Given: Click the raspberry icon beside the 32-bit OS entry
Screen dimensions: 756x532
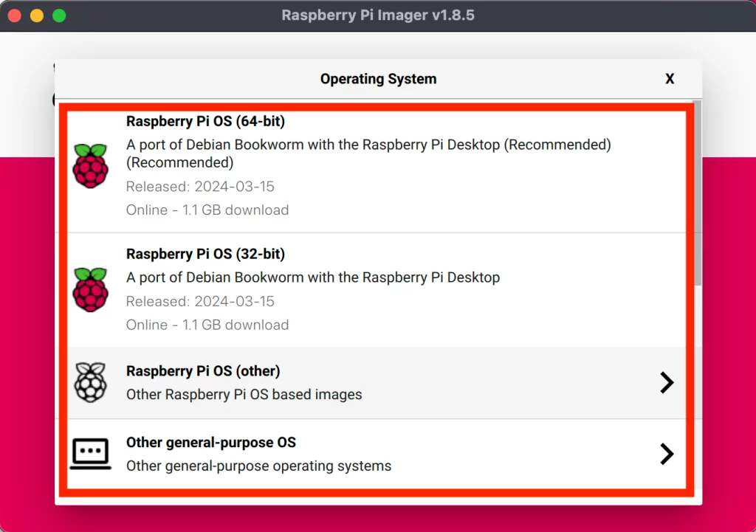Looking at the screenshot, I should tap(90, 289).
